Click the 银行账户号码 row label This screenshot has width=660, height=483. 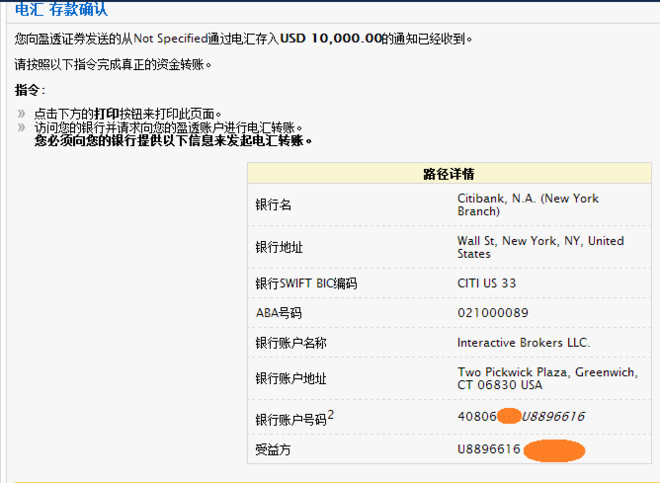pos(295,418)
